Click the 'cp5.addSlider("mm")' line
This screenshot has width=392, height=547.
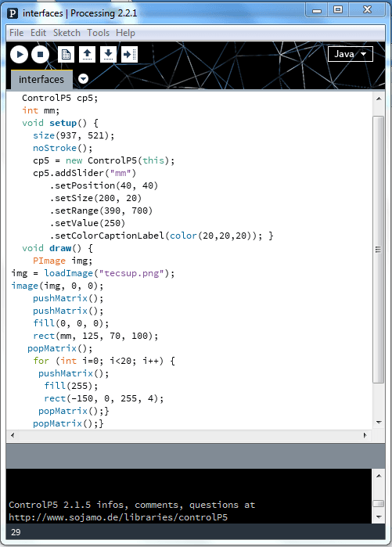[85, 173]
